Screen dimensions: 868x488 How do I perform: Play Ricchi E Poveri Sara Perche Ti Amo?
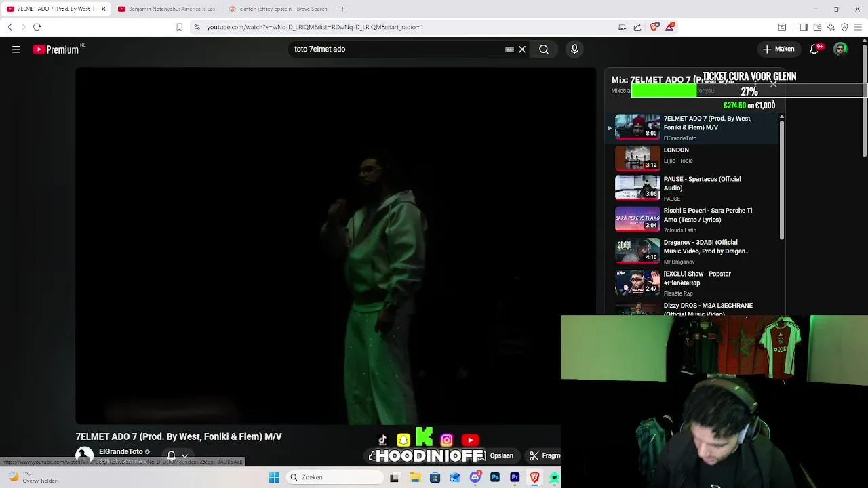(693, 220)
